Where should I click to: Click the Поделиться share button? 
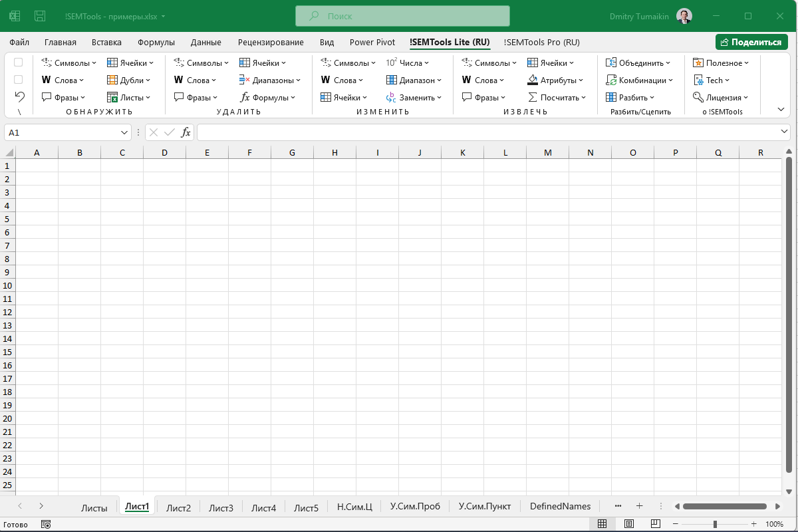(751, 42)
